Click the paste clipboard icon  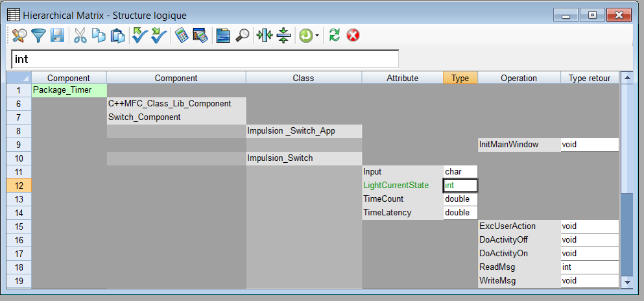(x=117, y=36)
